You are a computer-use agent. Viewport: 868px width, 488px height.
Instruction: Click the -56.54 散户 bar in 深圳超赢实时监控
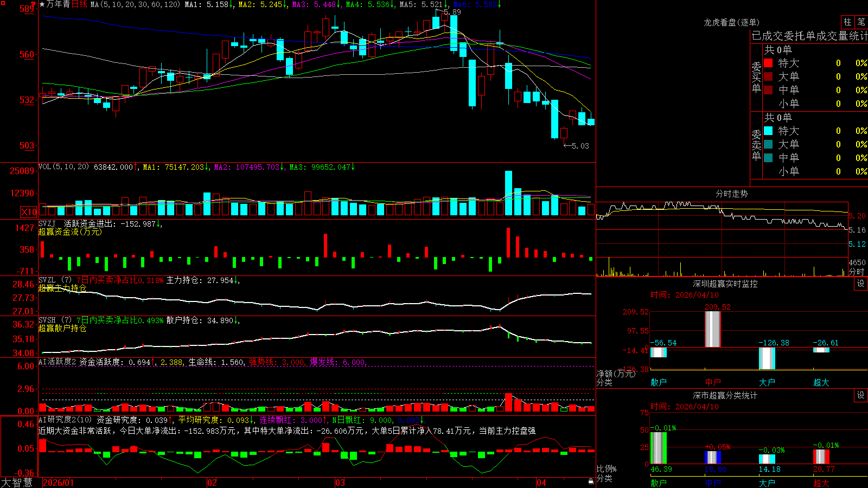pyautogui.click(x=659, y=352)
